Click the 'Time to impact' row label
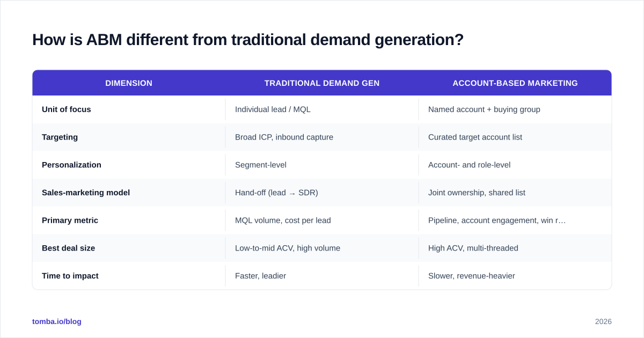Image resolution: width=644 pixels, height=338 pixels. (x=70, y=276)
